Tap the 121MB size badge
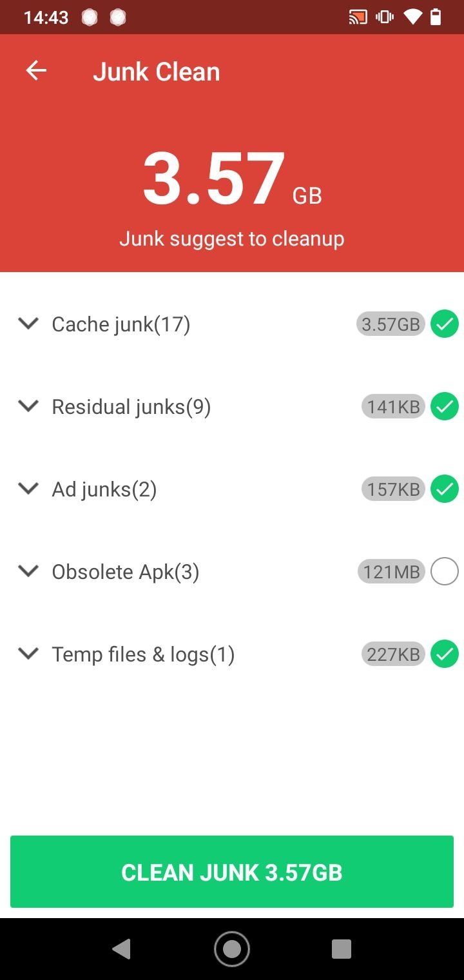The width and height of the screenshot is (464, 980). pyautogui.click(x=391, y=572)
